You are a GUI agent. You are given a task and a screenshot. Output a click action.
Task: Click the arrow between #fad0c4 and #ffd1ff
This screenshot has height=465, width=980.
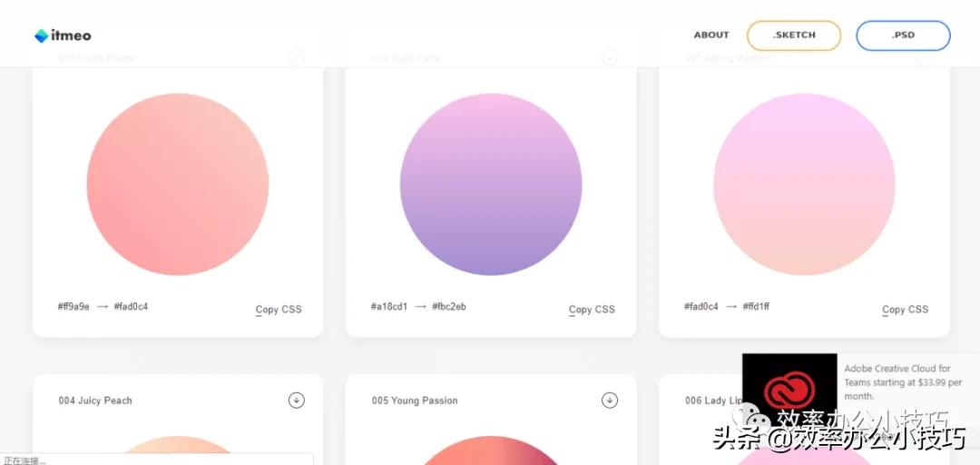(731, 307)
